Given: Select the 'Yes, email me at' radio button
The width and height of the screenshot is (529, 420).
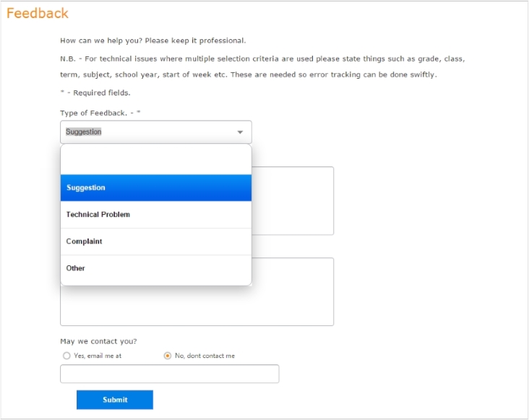Looking at the screenshot, I should [67, 356].
